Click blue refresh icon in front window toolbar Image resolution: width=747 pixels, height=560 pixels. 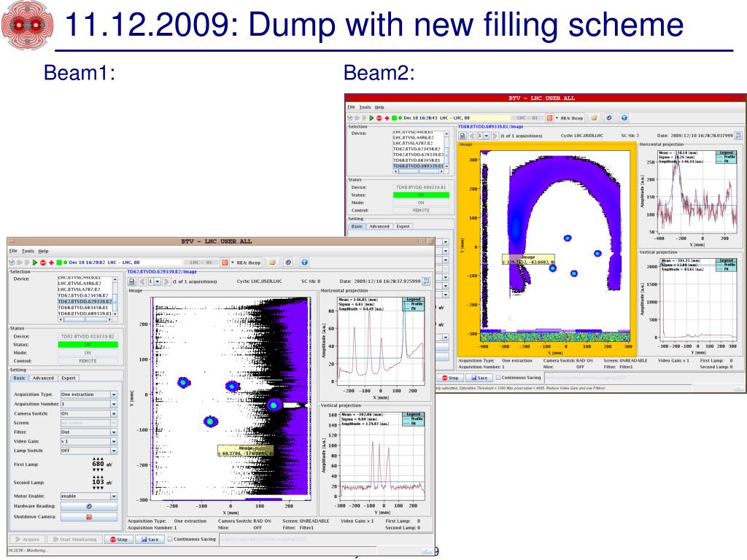(288, 262)
